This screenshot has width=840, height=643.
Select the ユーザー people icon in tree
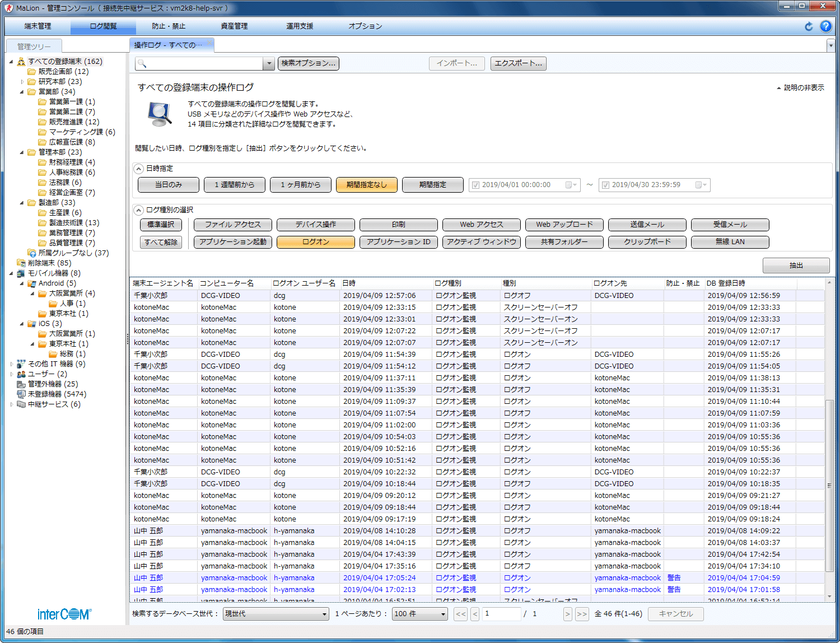pos(21,374)
